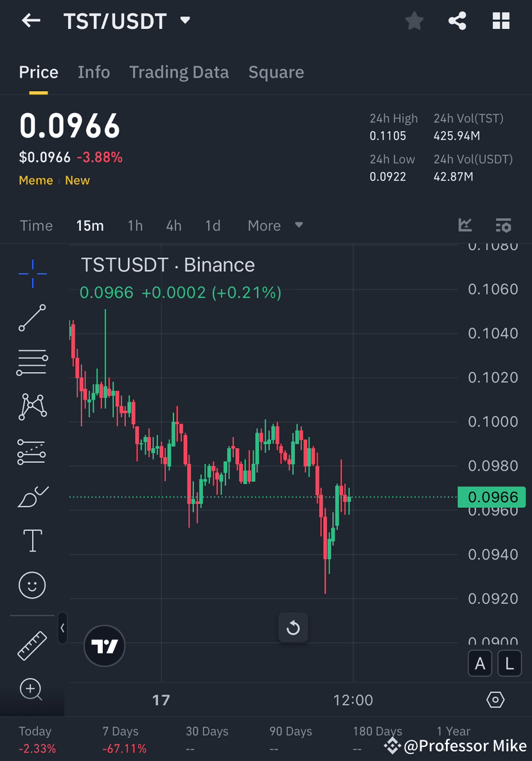Screen dimensions: 532x761
Task: Open the horizontal lines drawing tool
Action: (32, 362)
